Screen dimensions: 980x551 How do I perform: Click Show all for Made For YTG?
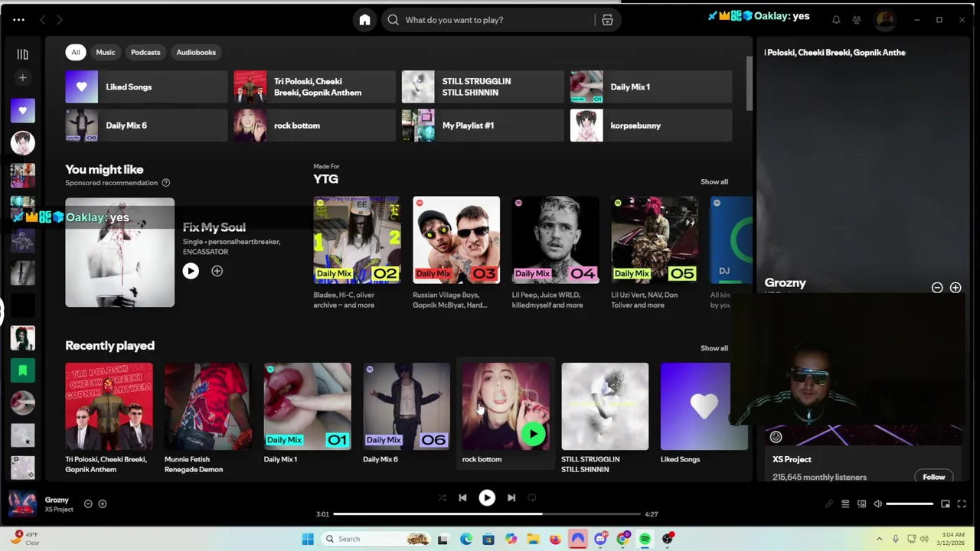tap(714, 182)
